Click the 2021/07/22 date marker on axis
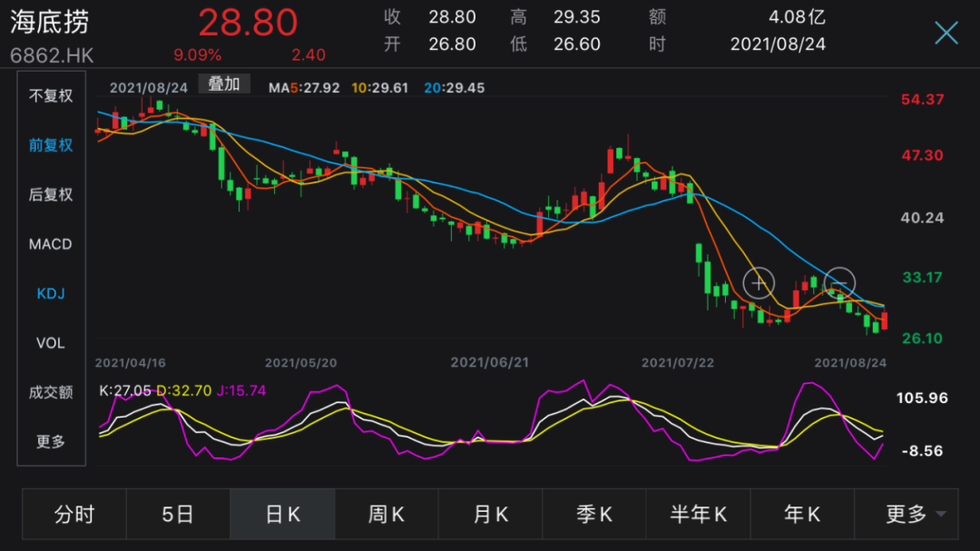The width and height of the screenshot is (980, 551). coord(678,362)
